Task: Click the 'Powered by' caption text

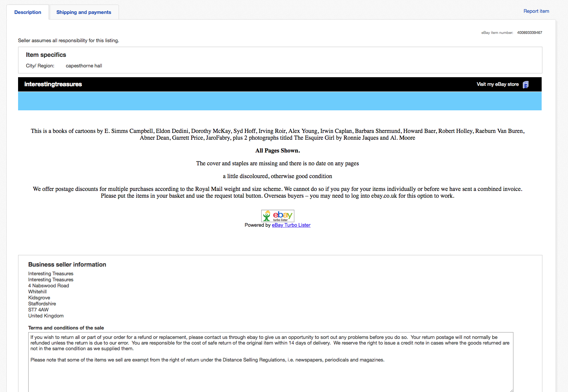Action: (x=257, y=225)
